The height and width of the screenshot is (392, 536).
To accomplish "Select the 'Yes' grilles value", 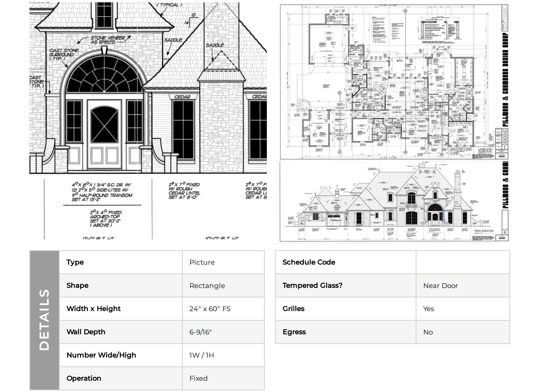I will tap(428, 309).
